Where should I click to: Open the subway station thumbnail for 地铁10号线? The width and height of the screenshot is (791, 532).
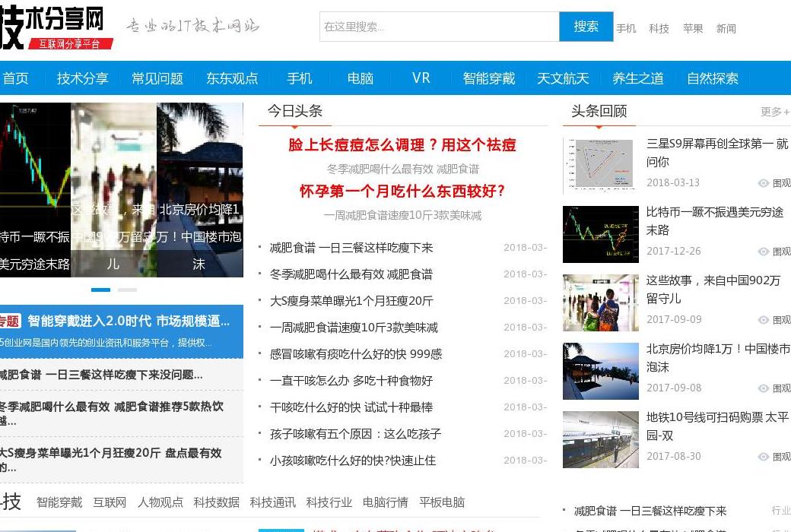tap(600, 439)
